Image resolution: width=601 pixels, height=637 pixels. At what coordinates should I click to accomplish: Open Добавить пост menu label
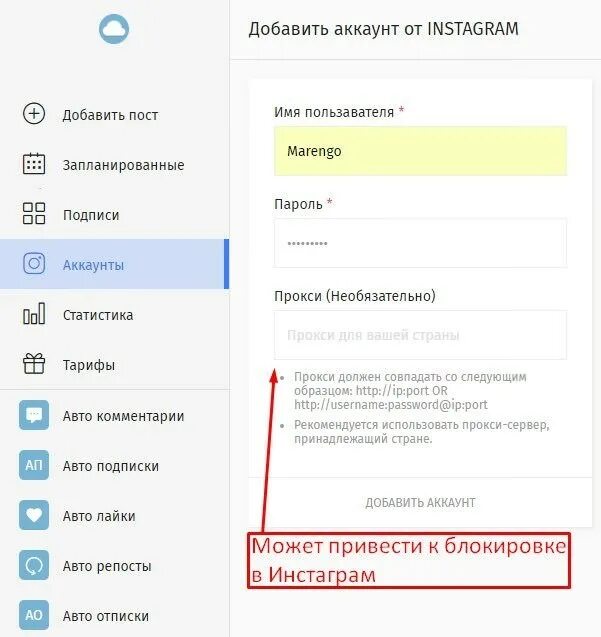(110, 115)
